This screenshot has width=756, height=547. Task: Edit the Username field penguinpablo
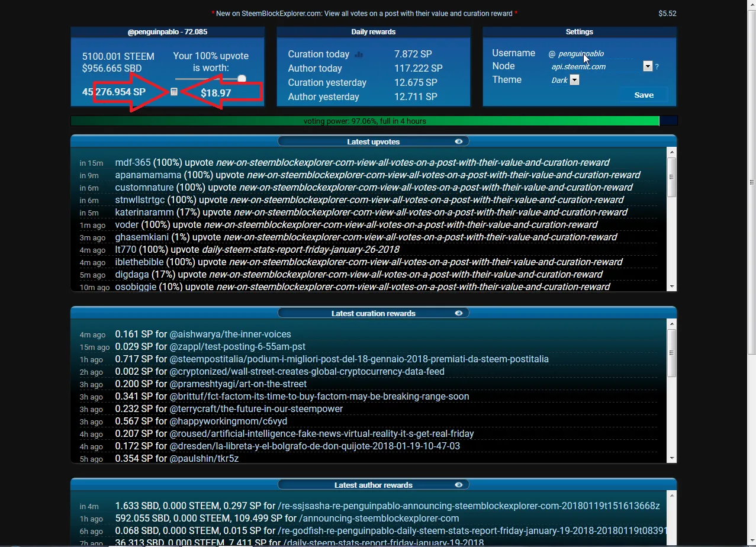pos(595,54)
